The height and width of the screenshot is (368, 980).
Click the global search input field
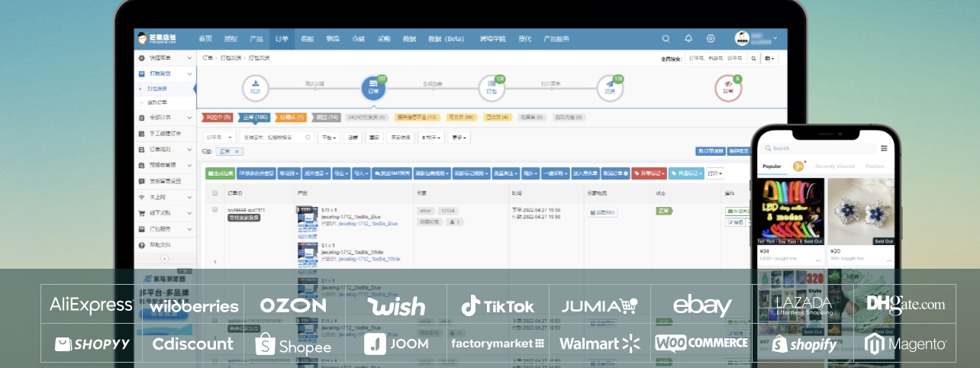[x=715, y=58]
